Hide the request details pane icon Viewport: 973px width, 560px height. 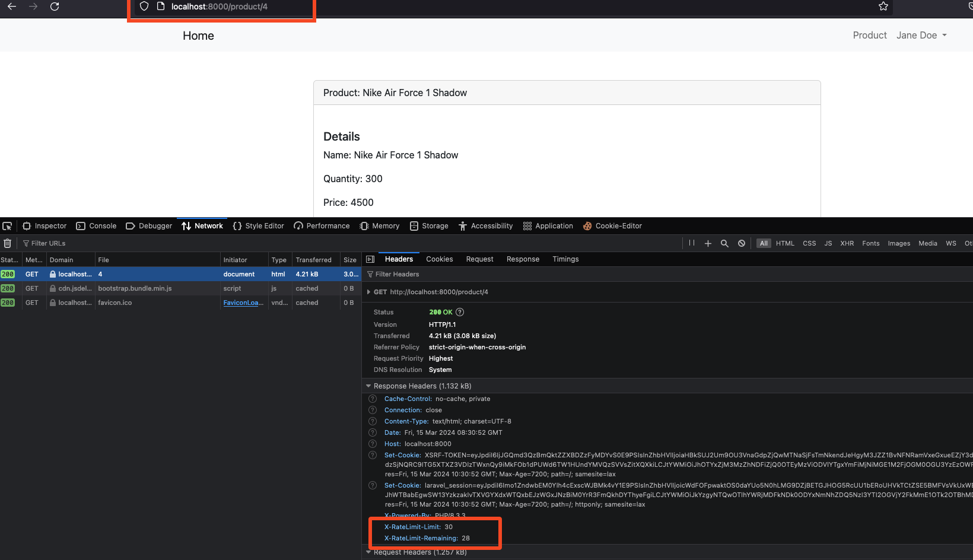[x=370, y=259]
